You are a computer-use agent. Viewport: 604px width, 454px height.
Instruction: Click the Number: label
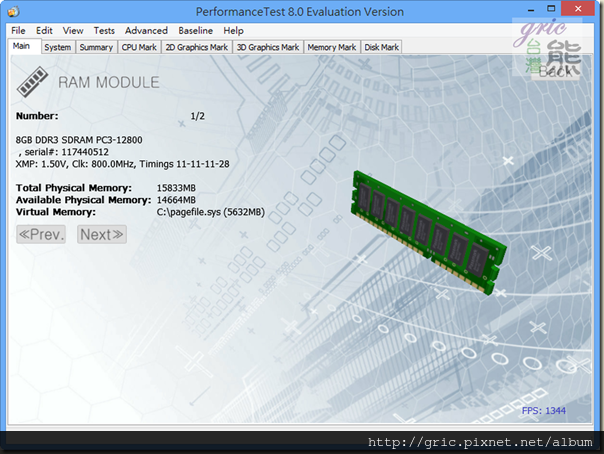pyautogui.click(x=37, y=116)
